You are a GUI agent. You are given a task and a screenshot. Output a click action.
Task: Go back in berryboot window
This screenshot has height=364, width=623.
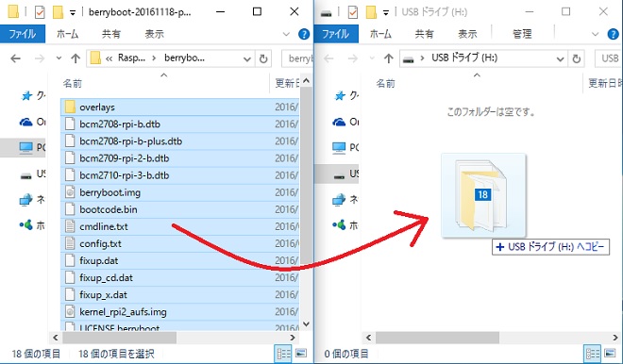click(x=15, y=58)
